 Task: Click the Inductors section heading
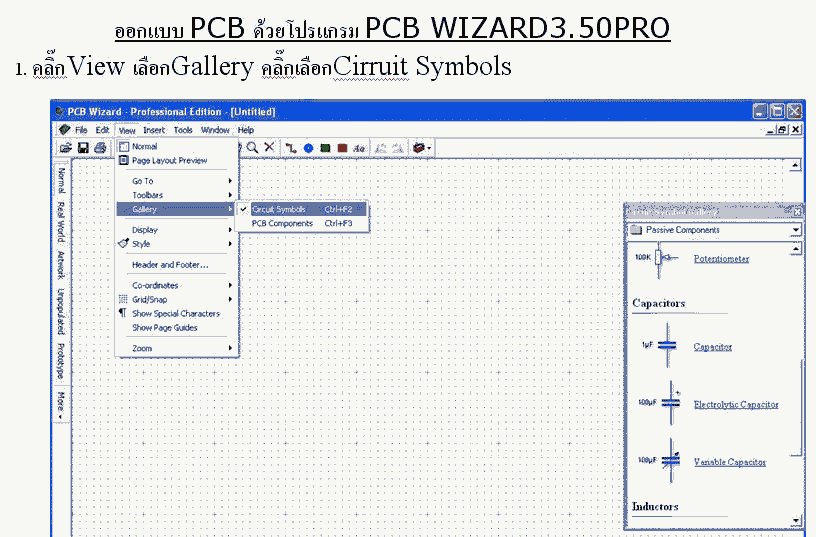[655, 506]
